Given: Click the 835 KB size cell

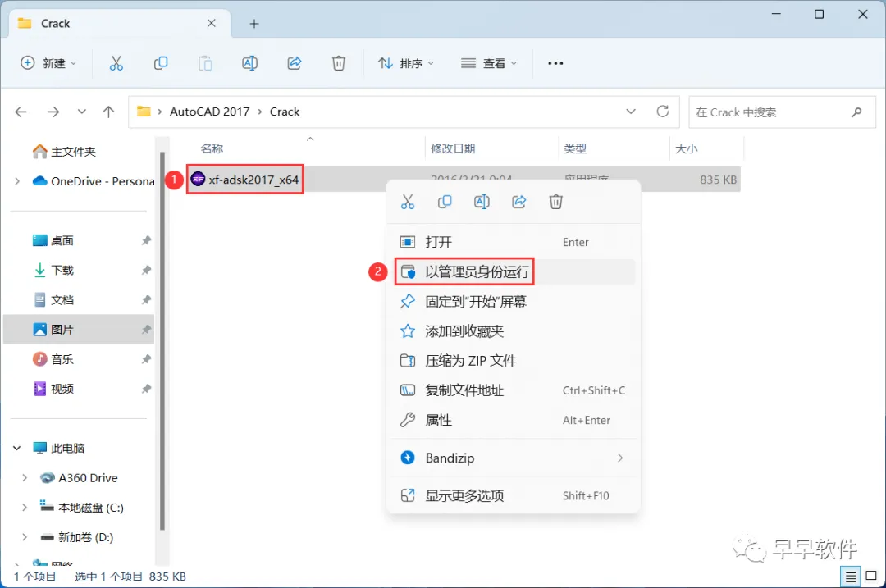Looking at the screenshot, I should (x=718, y=180).
